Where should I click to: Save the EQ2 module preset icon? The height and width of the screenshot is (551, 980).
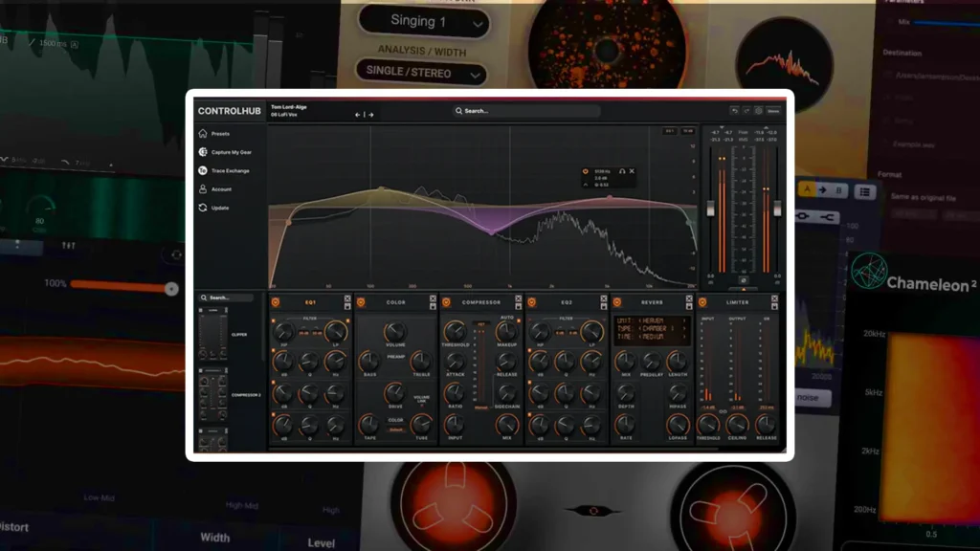click(x=604, y=306)
